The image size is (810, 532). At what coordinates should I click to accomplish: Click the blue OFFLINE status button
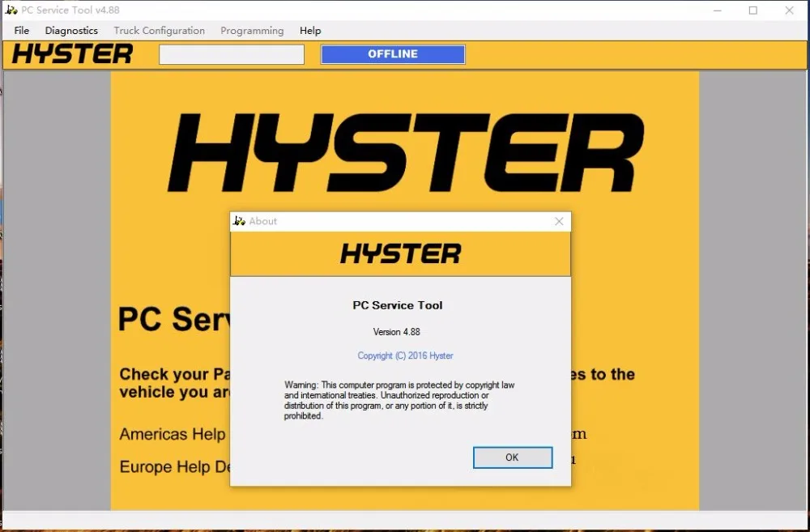click(x=393, y=54)
